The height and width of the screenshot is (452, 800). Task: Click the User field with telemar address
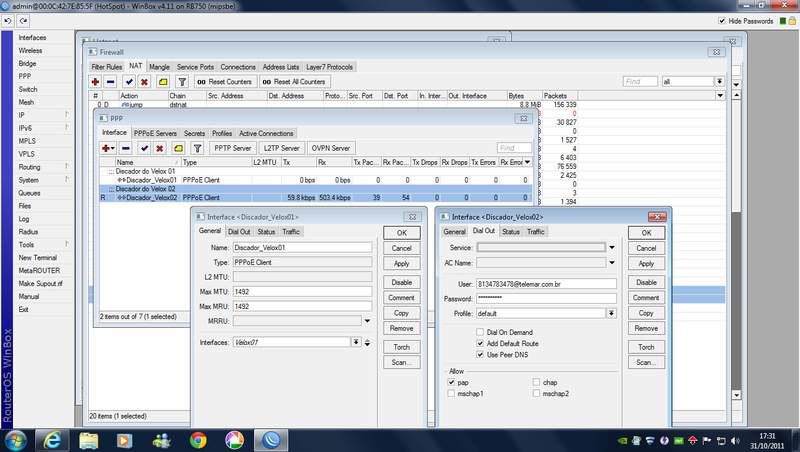(546, 283)
